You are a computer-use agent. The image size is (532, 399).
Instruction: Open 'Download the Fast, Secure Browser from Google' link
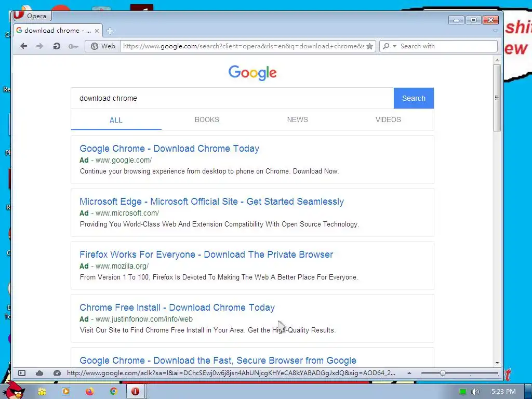tap(218, 361)
